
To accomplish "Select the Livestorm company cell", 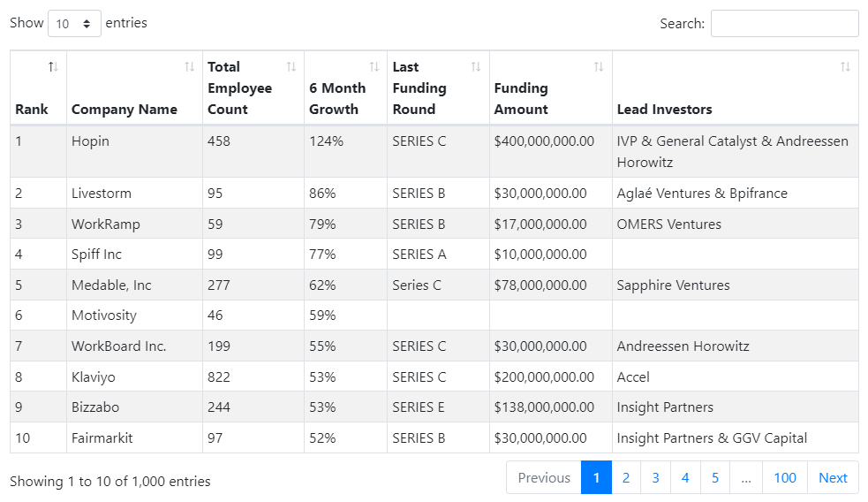I will 134,193.
